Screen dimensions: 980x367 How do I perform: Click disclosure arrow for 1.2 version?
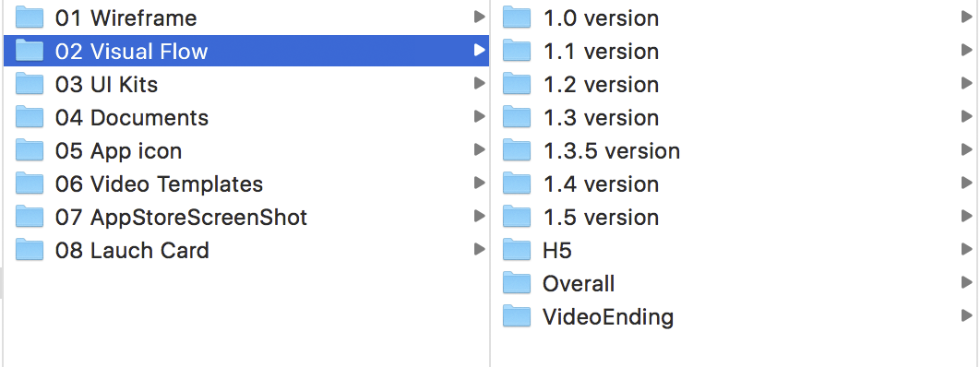pyautogui.click(x=967, y=84)
